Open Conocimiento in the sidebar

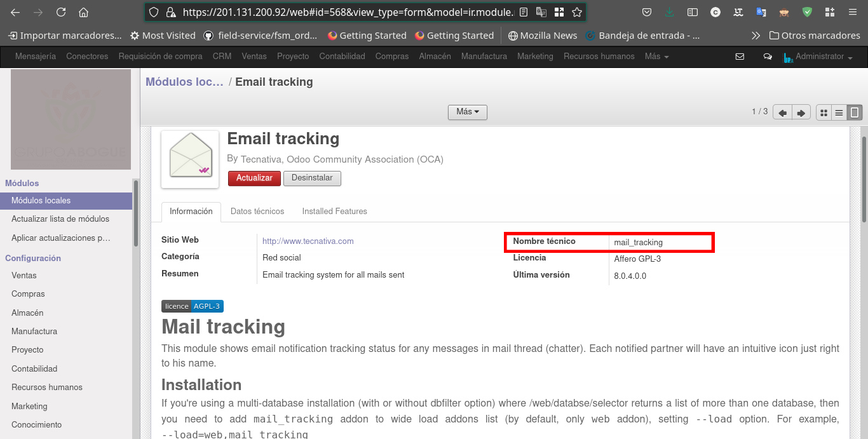pyautogui.click(x=37, y=425)
